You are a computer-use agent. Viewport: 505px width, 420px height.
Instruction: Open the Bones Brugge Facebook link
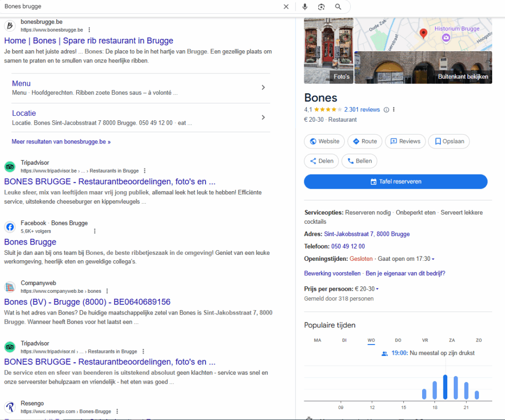[30, 242]
